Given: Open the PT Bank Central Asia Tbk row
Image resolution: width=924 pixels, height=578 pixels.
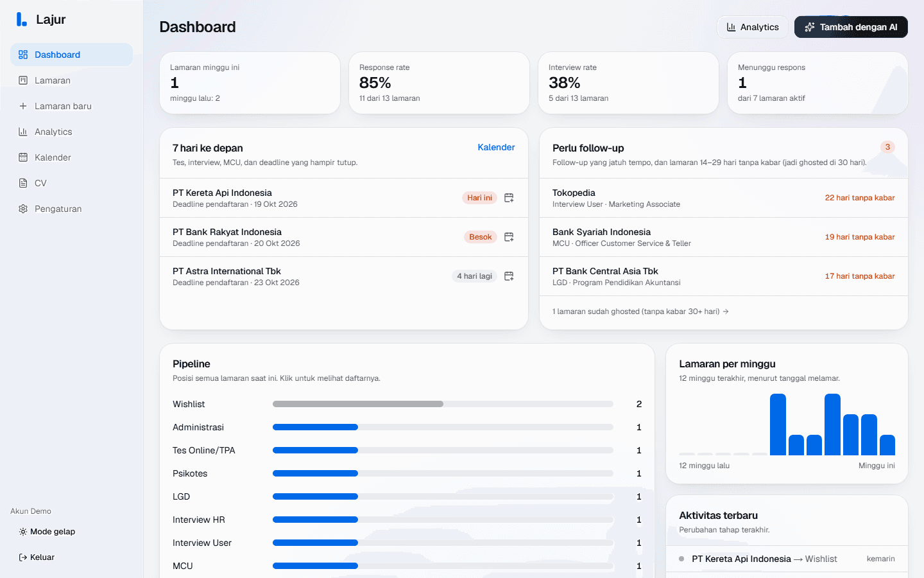Looking at the screenshot, I should [723, 276].
